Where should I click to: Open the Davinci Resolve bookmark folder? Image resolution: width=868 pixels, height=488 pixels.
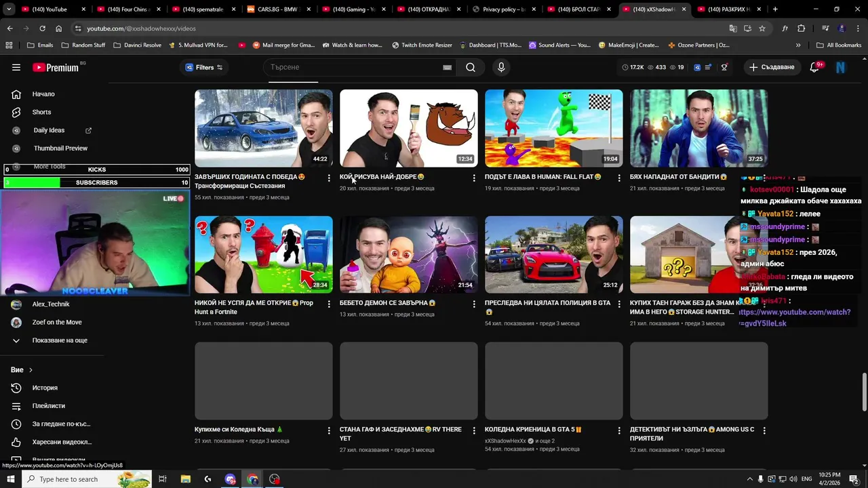point(137,45)
